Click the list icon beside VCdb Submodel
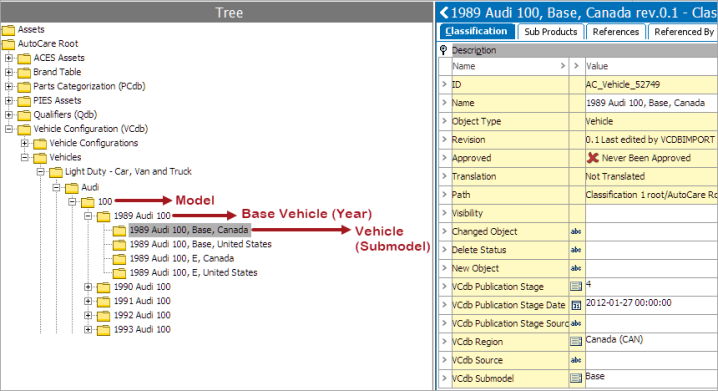The width and height of the screenshot is (718, 391). [x=576, y=378]
